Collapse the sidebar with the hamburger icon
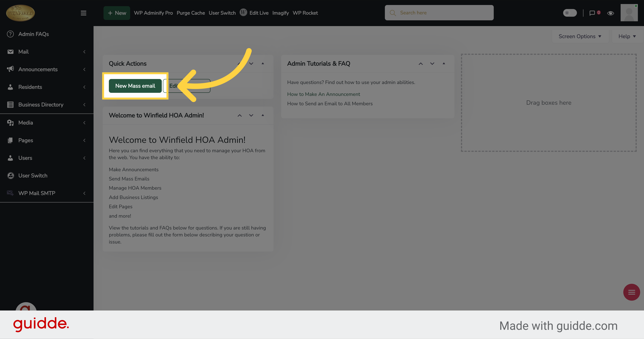644x339 pixels. tap(84, 13)
